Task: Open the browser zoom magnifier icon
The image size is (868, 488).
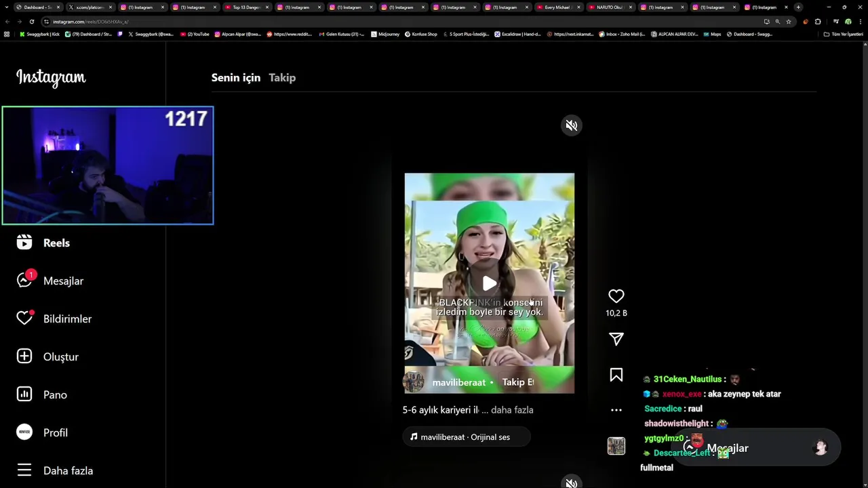Action: click(x=778, y=22)
